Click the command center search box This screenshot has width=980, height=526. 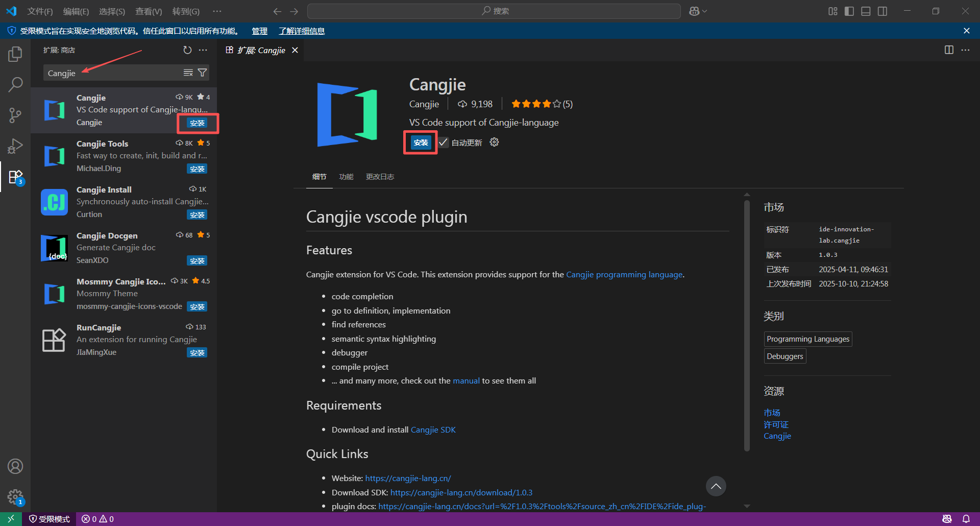(x=494, y=11)
